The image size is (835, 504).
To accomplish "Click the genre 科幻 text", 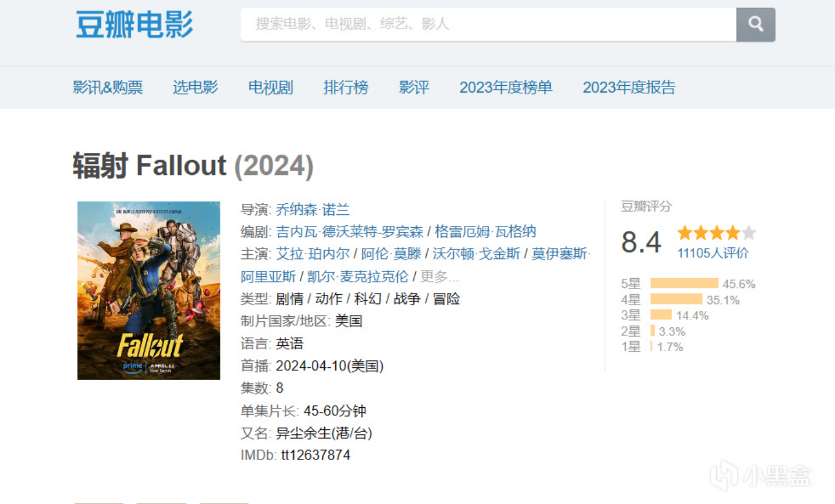I will tap(368, 298).
